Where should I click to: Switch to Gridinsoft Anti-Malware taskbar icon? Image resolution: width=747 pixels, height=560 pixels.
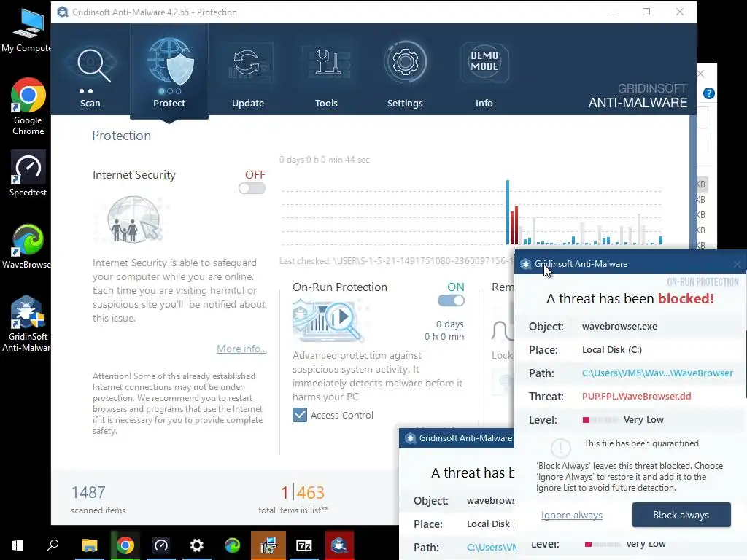click(x=339, y=545)
